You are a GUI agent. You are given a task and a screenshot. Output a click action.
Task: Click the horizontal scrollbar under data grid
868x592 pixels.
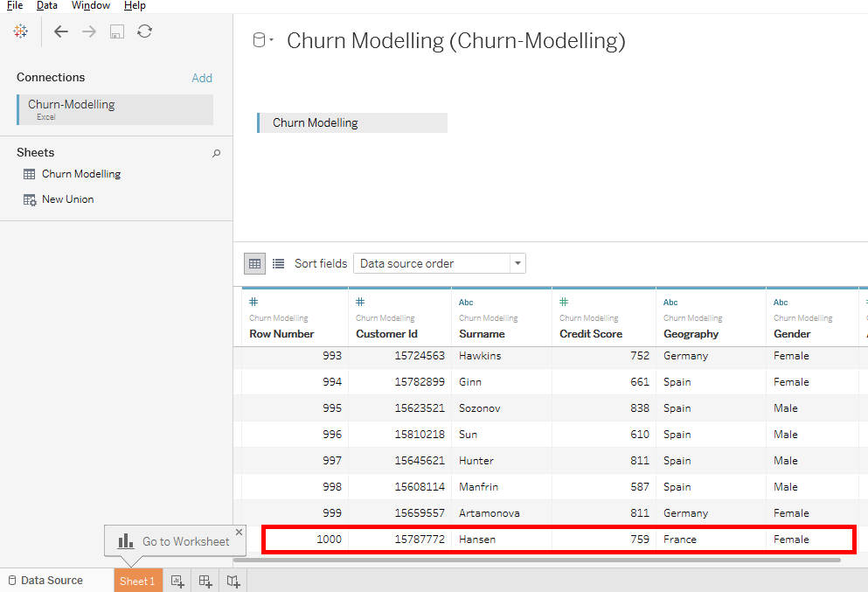pos(551,559)
